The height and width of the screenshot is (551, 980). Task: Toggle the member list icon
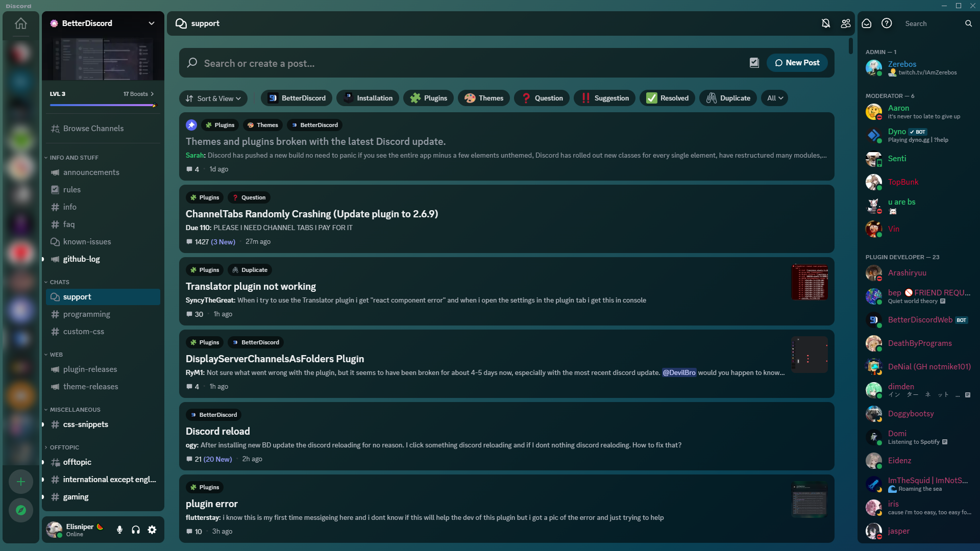(x=846, y=23)
